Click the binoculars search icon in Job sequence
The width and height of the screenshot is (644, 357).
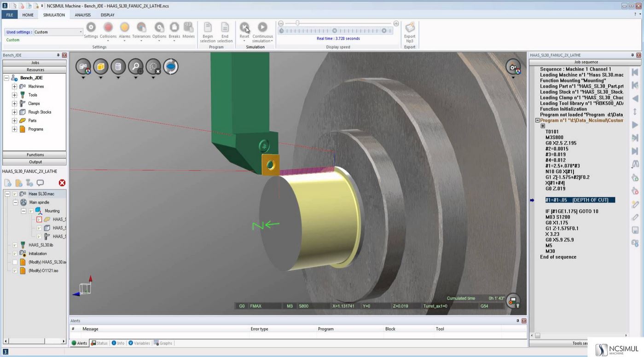pyautogui.click(x=635, y=164)
